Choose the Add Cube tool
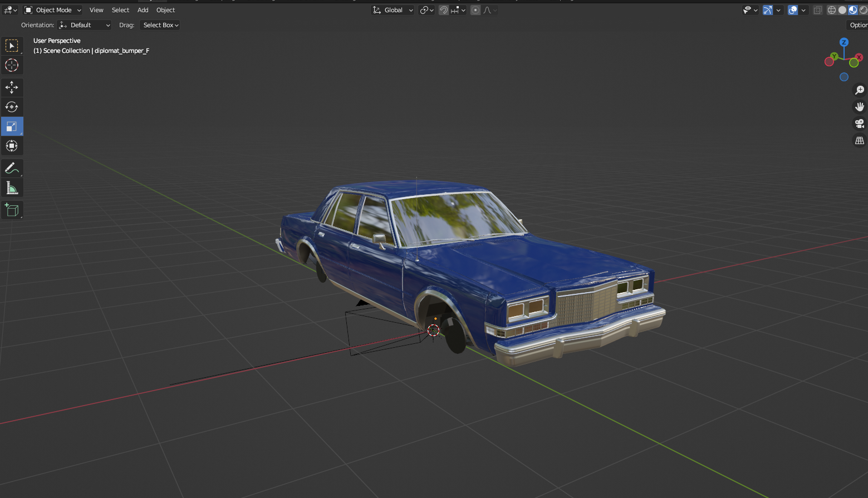868x498 pixels. click(12, 210)
